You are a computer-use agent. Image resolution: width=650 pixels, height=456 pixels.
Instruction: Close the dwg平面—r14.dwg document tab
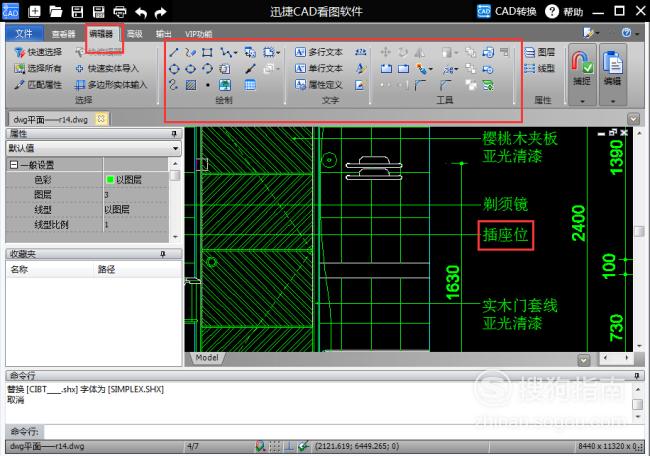point(101,119)
